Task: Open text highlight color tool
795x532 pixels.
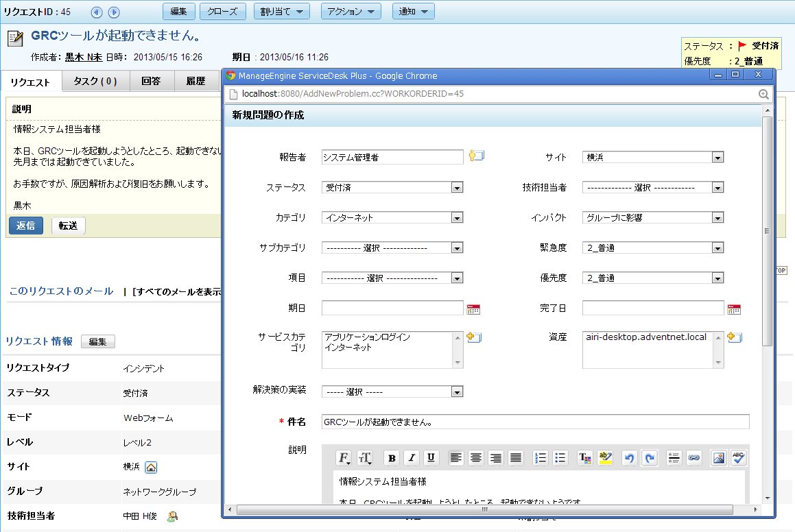Action: (x=605, y=458)
